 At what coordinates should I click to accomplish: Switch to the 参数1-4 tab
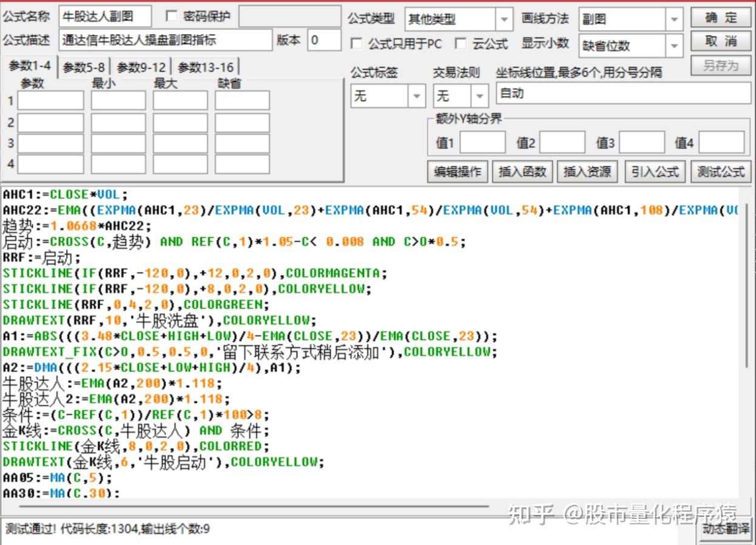(30, 66)
